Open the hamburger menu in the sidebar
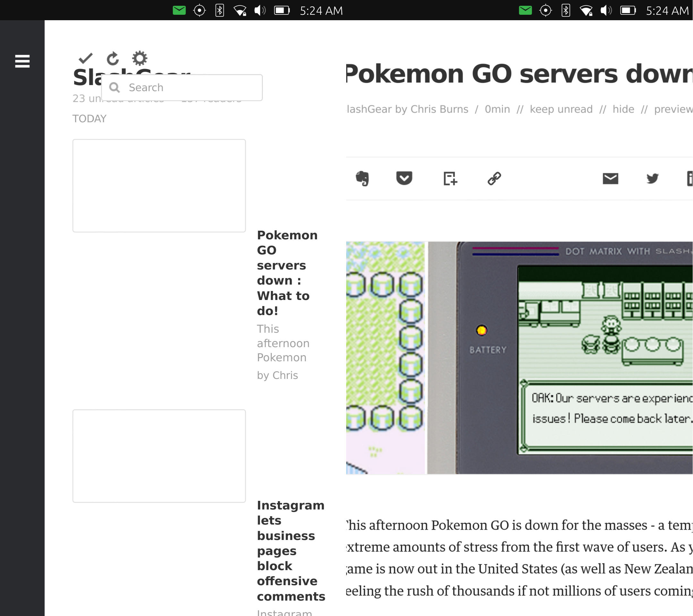Viewport: 693px width, 616px height. (x=22, y=61)
